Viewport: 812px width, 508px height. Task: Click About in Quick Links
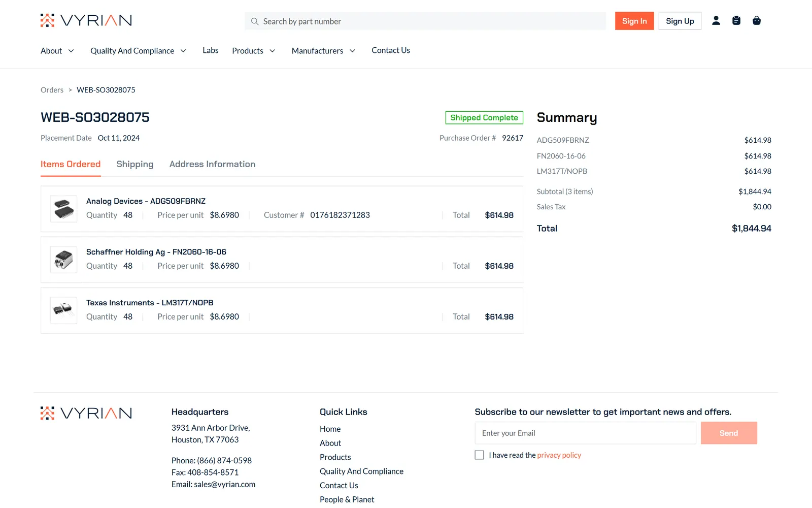point(330,443)
